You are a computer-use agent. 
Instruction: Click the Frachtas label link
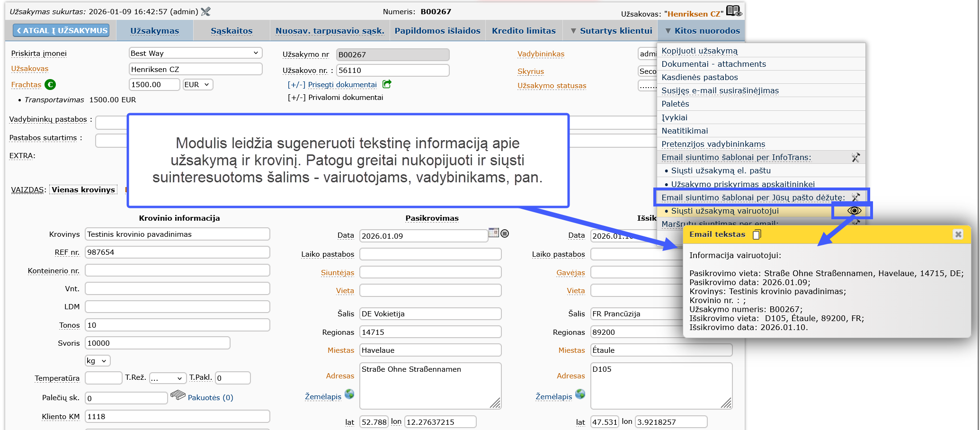26,85
